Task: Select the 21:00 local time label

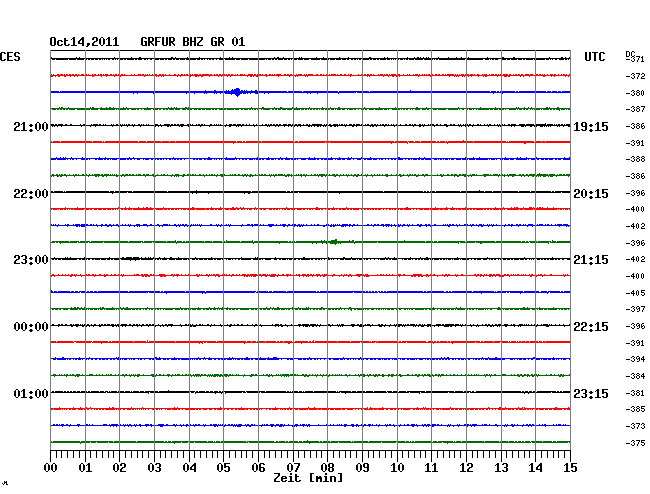Action: (31, 126)
